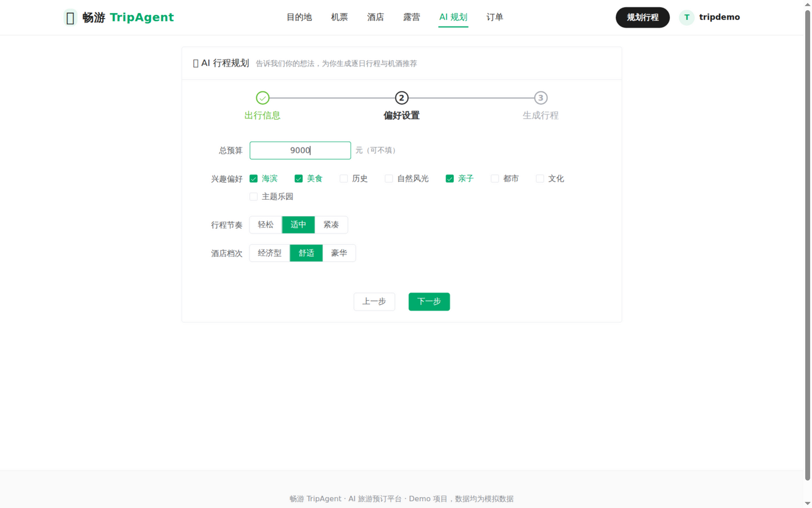Viewport: 812px width, 508px height.
Task: Click the scrollbar down arrow
Action: coord(807,503)
